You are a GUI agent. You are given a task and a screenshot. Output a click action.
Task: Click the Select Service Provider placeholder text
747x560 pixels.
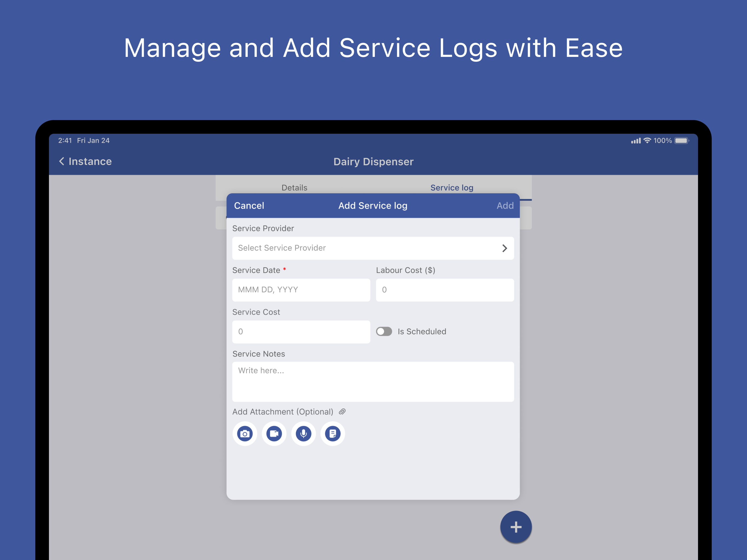point(282,248)
